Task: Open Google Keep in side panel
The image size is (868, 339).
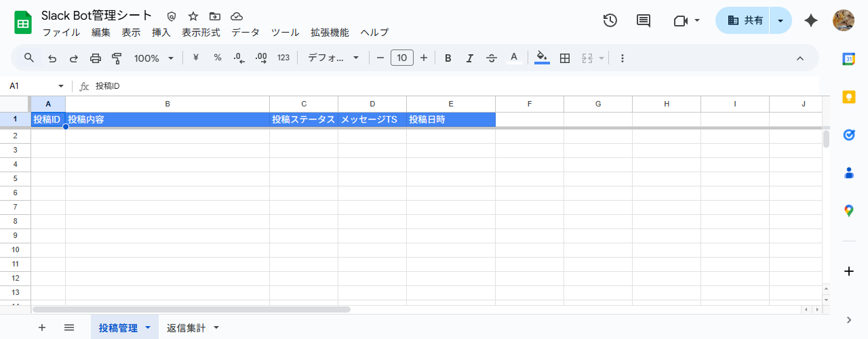Action: (x=848, y=97)
